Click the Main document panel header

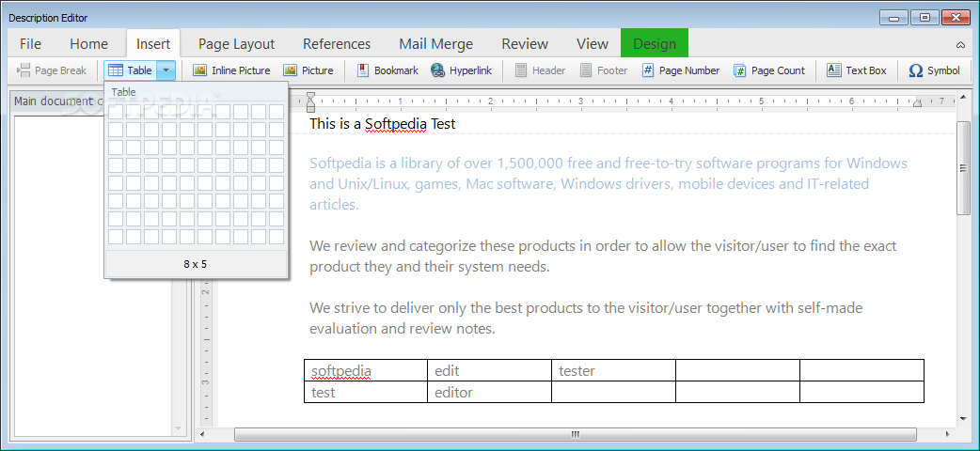pyautogui.click(x=59, y=101)
